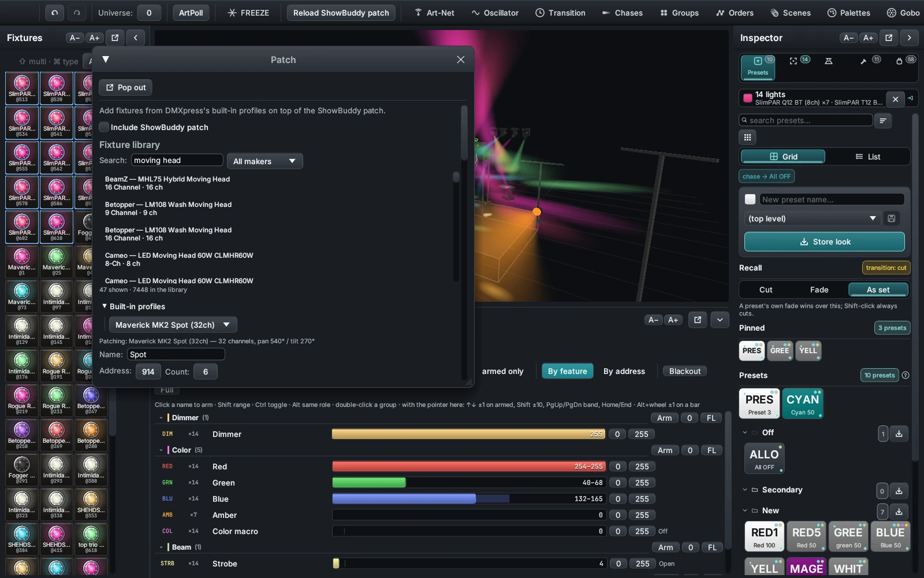The width and height of the screenshot is (924, 578).
Task: Collapse the Dimmer channel group
Action: pyautogui.click(x=161, y=417)
